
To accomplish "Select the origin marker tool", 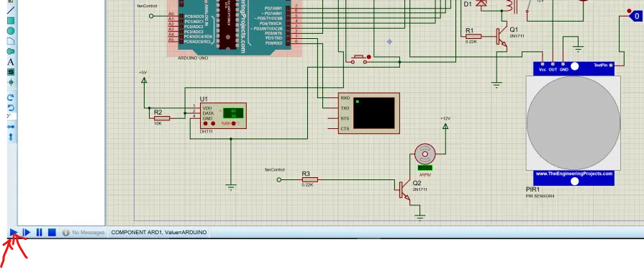I will 11,82.
